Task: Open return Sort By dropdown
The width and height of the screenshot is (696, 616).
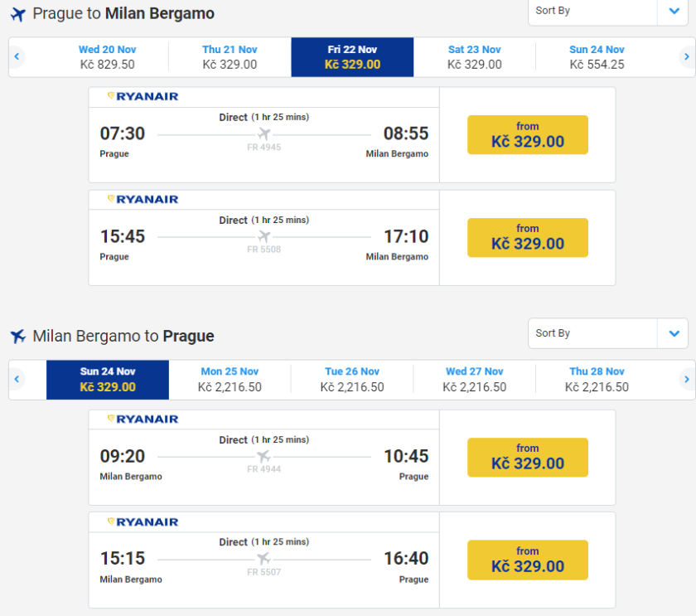Action: [x=607, y=333]
